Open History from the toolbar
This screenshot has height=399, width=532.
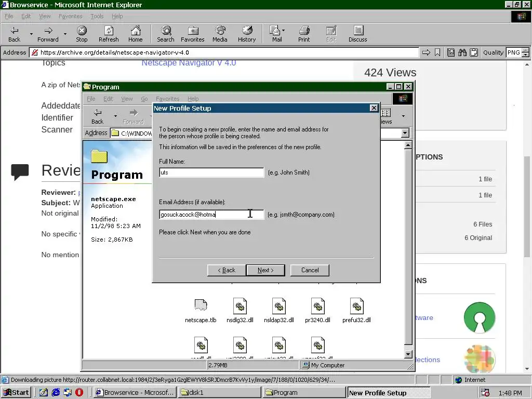coord(247,34)
